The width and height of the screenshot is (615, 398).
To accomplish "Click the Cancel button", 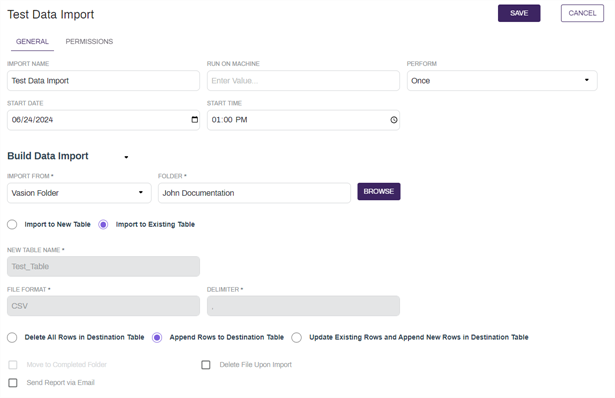I will (582, 13).
